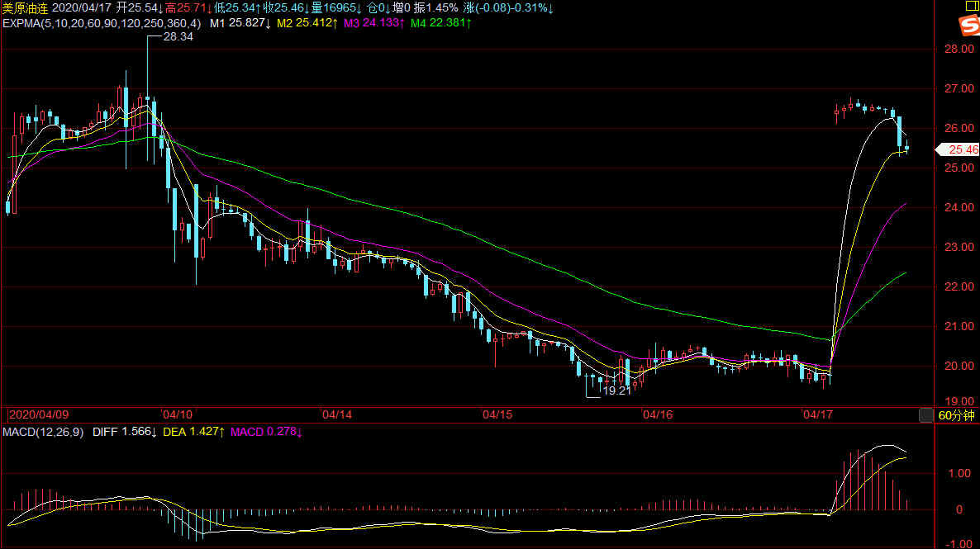Click the M1 25.827 value
The height and width of the screenshot is (549, 980).
tap(240, 23)
